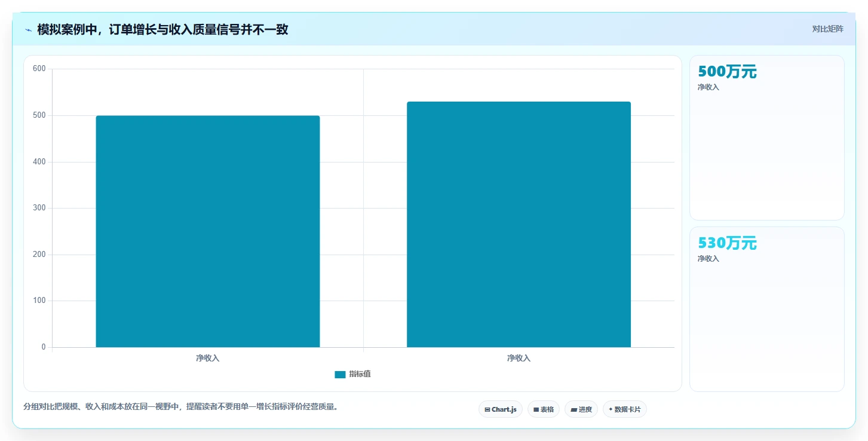The image size is (868, 441).
Task: Click the 530万元 value card
Action: pyautogui.click(x=767, y=310)
